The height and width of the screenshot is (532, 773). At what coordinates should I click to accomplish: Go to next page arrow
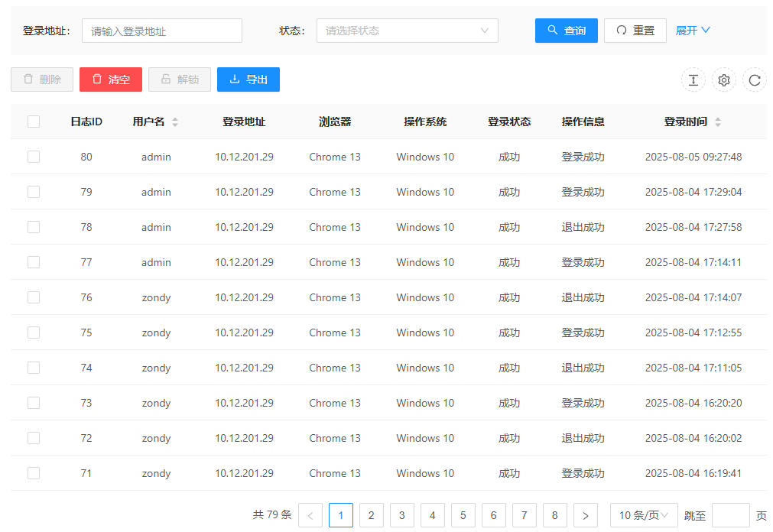[586, 515]
